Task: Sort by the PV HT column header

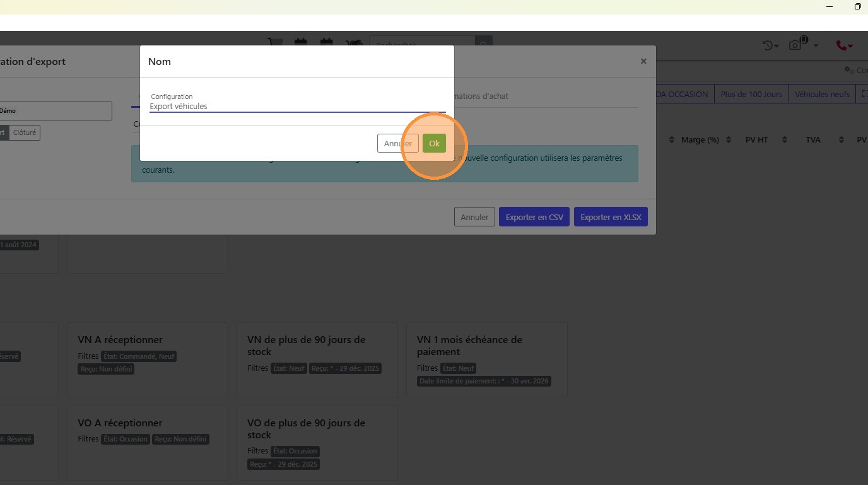Action: pyautogui.click(x=756, y=139)
